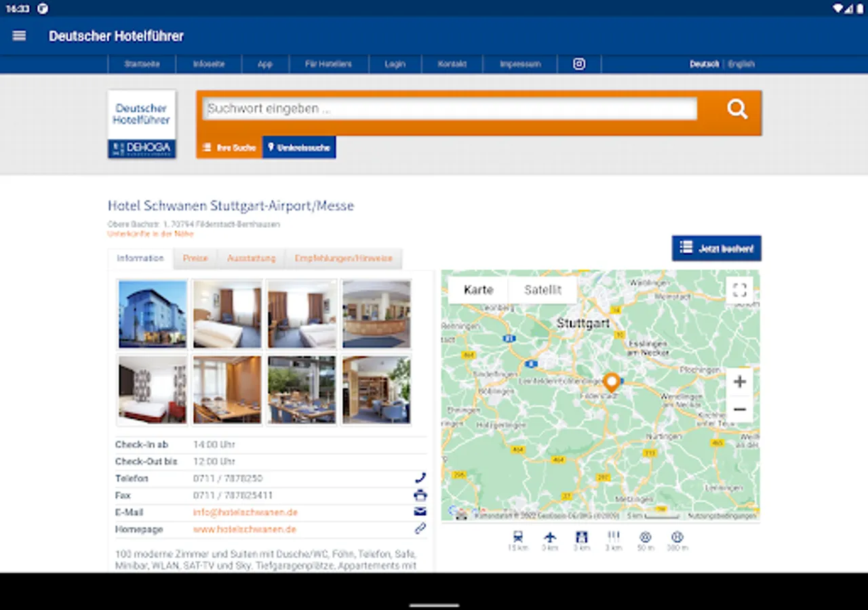The image size is (868, 610).
Task: Open Unterkünfte in der Nähe link
Action: [x=151, y=234]
